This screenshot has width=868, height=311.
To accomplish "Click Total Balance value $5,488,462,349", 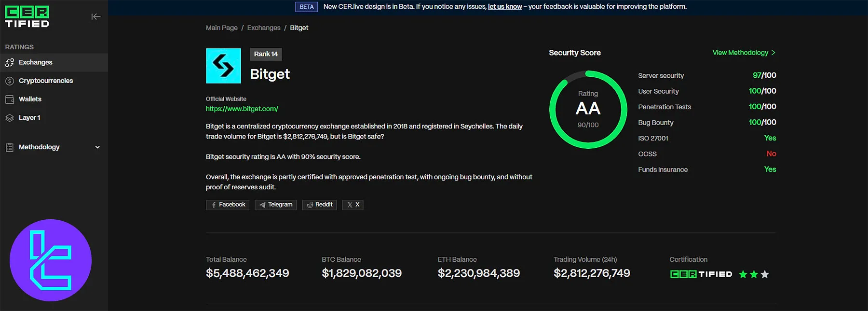I will [247, 274].
